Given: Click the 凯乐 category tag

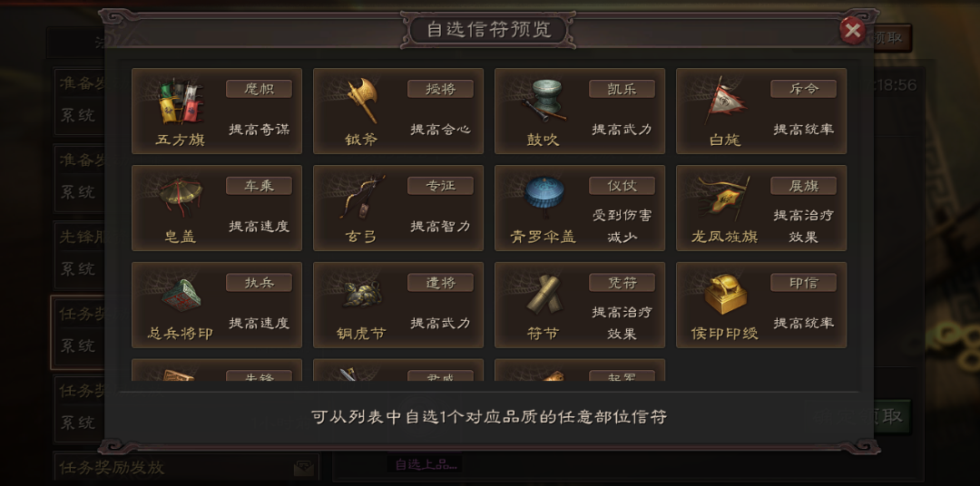Looking at the screenshot, I should pyautogui.click(x=622, y=89).
